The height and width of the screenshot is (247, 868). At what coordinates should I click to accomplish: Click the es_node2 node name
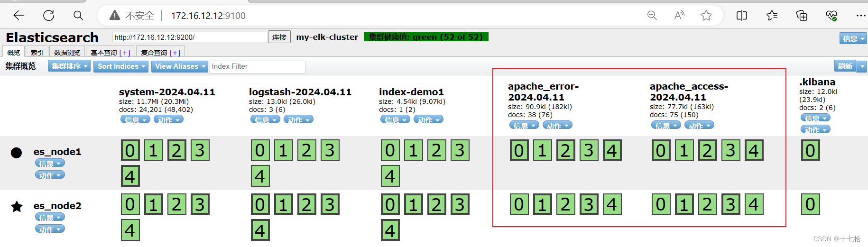tap(57, 206)
